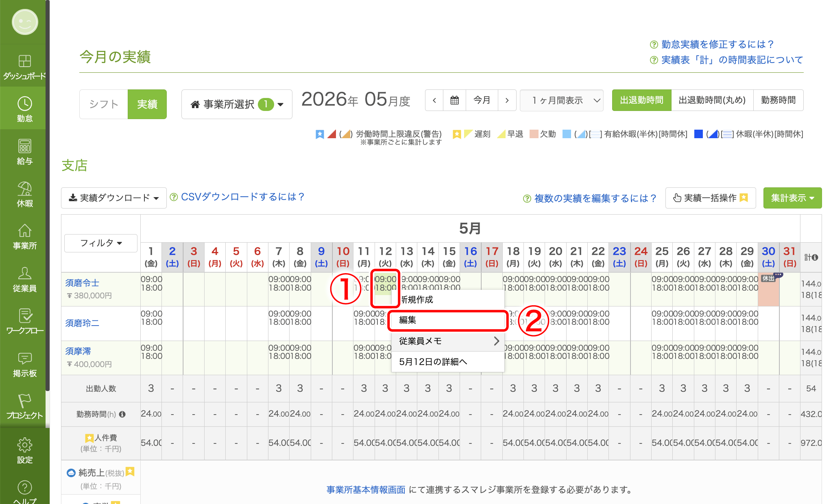Click the help icon beside CSVダウンロードするには
Screen dimensions: 833x504
pos(174,197)
